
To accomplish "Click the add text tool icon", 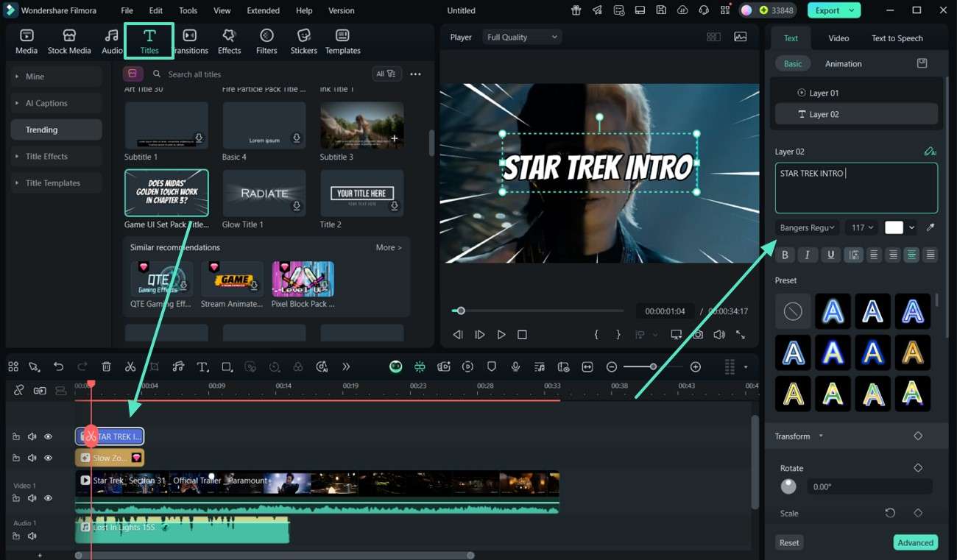I will [x=202, y=366].
